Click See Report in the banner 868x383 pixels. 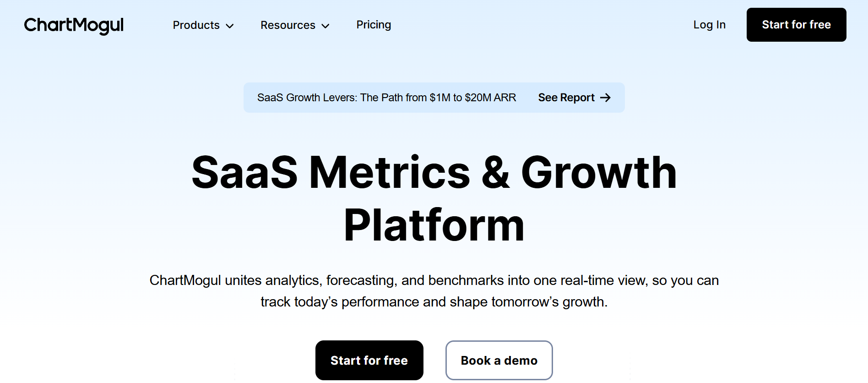[x=566, y=98]
